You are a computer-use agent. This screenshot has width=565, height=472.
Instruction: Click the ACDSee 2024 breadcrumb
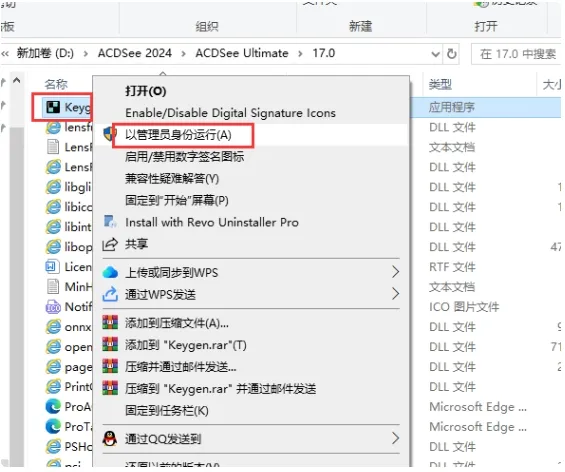(x=135, y=53)
